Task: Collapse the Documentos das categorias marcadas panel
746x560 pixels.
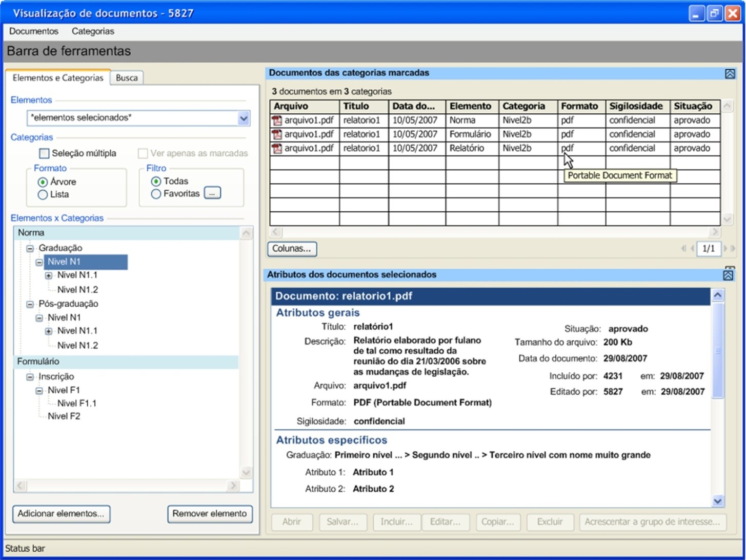Action: (x=730, y=73)
